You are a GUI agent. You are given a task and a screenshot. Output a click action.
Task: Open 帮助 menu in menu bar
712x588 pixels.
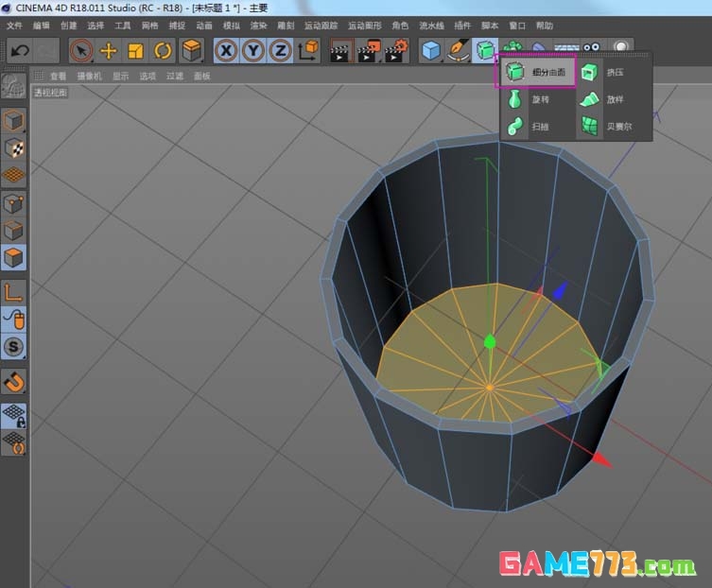click(x=545, y=26)
